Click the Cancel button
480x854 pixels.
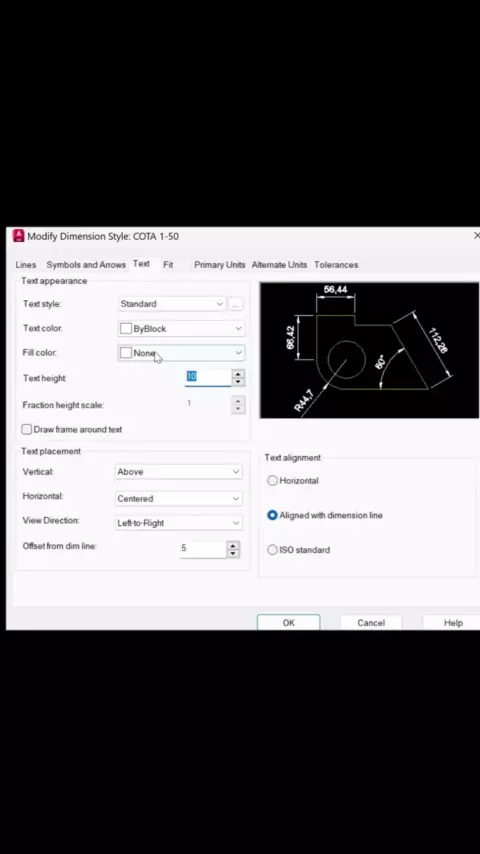click(371, 623)
